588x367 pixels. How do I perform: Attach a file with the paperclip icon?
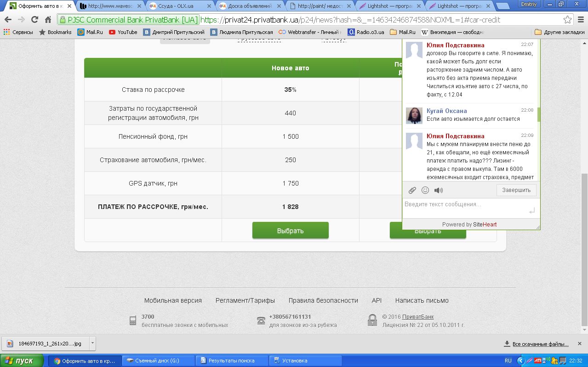pyautogui.click(x=412, y=190)
